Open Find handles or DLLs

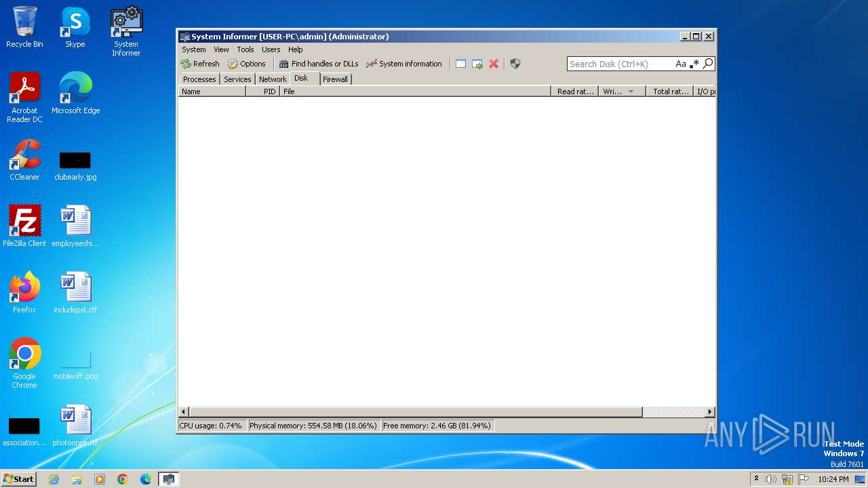[319, 64]
